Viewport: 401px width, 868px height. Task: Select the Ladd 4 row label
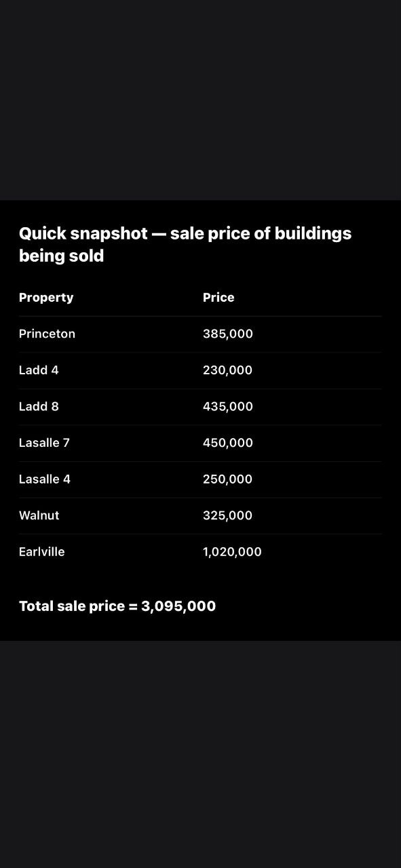(39, 370)
